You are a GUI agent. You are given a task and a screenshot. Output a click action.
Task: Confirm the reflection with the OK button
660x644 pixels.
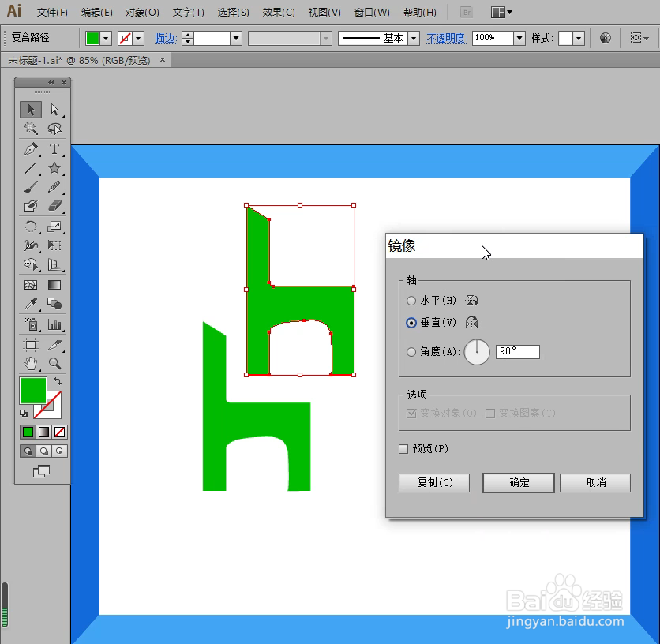click(x=518, y=482)
